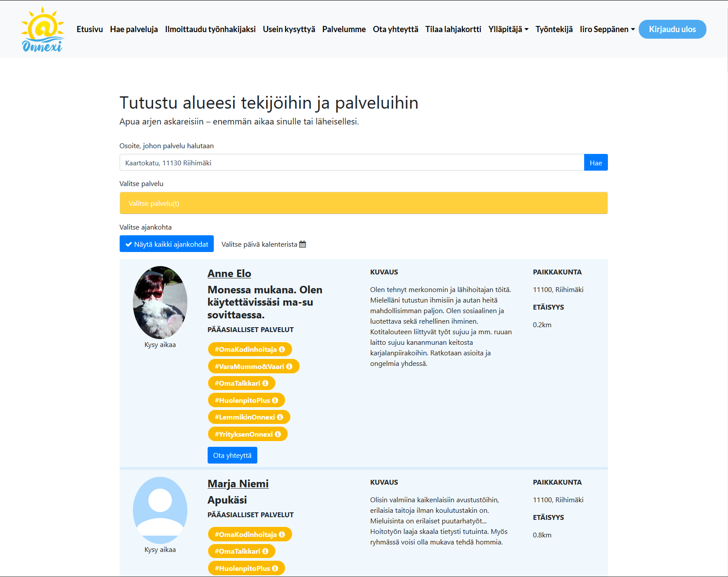
Task: Open the Tilaa lahjakortti page
Action: [x=453, y=29]
